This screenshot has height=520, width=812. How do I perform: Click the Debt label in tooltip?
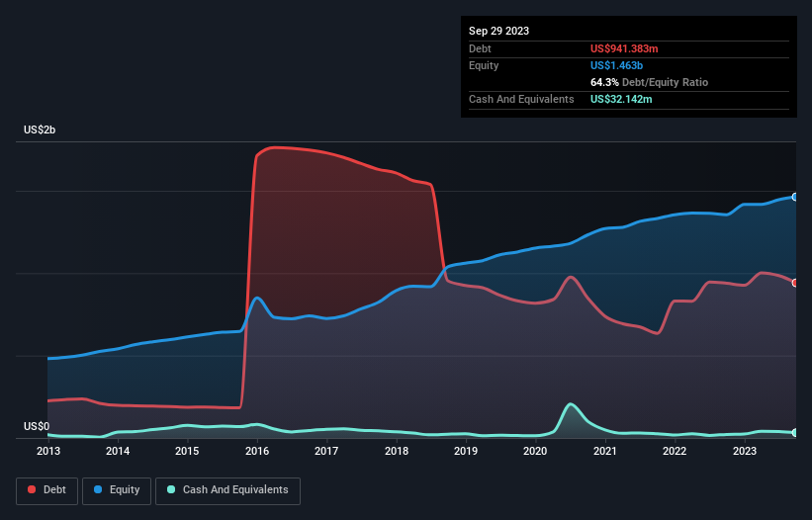point(480,48)
